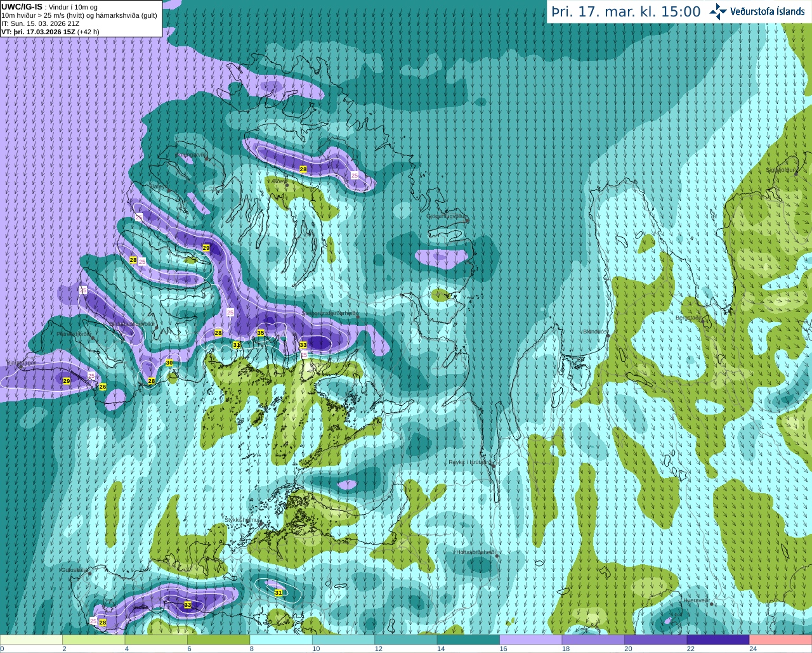Viewport: 812px width, 653px height.
Task: Click the 0–2 m/s pale legend swatch
Action: (32, 639)
